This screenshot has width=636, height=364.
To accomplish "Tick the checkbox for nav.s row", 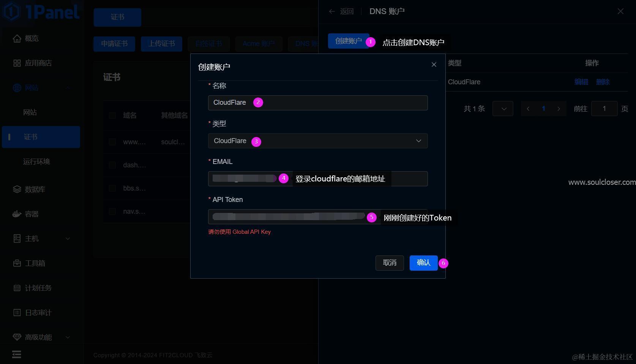I will (x=112, y=211).
